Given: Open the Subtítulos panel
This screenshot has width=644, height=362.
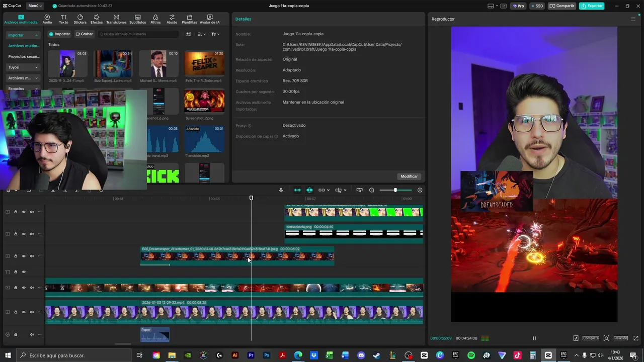Looking at the screenshot, I should (x=137, y=19).
